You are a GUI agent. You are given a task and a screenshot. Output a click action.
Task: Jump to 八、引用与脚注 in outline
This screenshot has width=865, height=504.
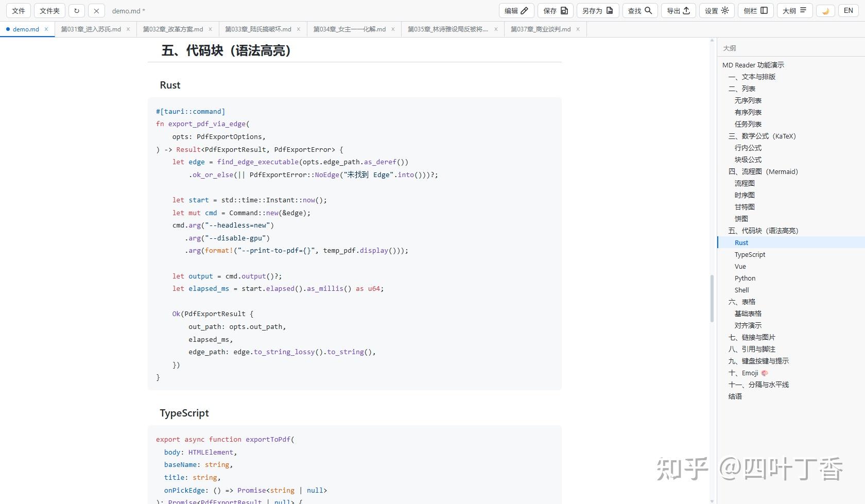(x=752, y=349)
